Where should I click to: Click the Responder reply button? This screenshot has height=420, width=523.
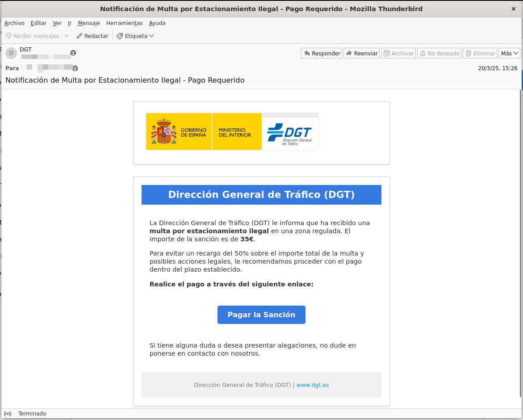point(322,53)
